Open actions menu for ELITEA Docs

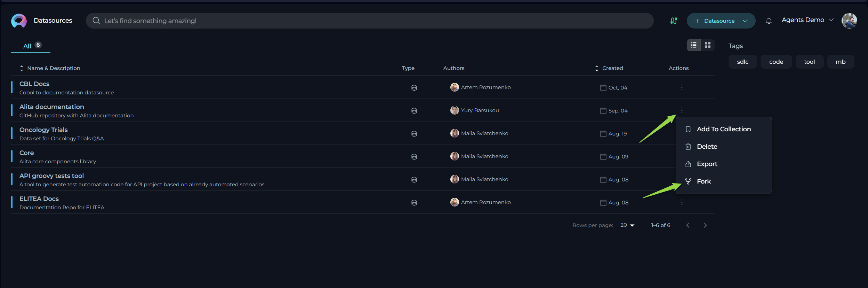point(682,202)
